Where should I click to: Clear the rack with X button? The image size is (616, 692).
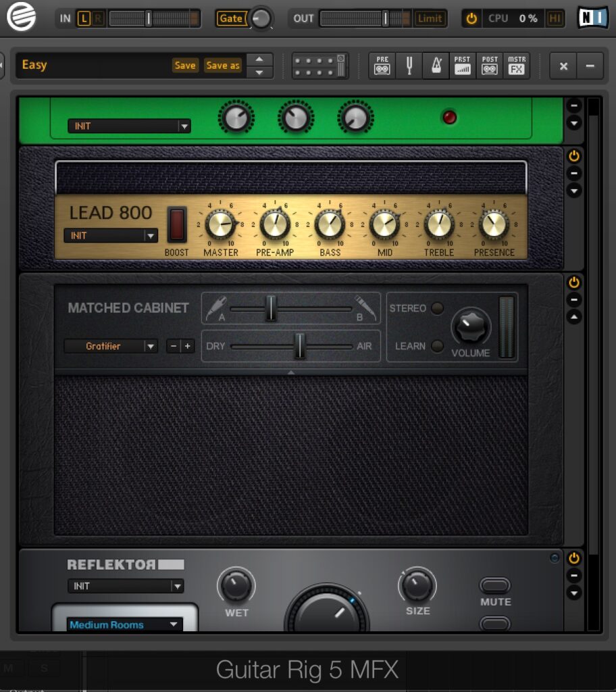[x=563, y=66]
